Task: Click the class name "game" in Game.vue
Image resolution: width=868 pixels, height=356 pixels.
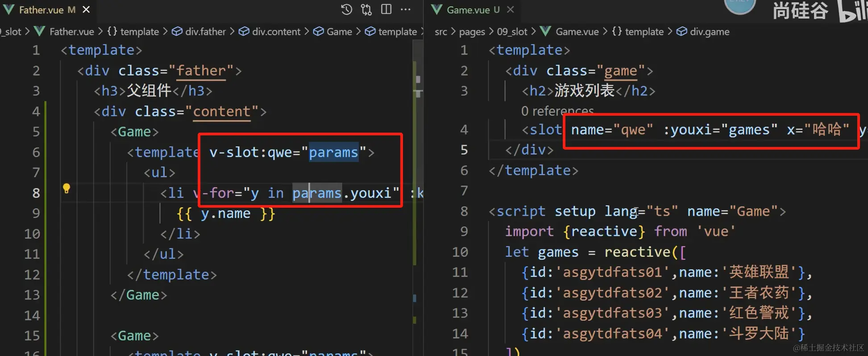Action: pyautogui.click(x=621, y=71)
